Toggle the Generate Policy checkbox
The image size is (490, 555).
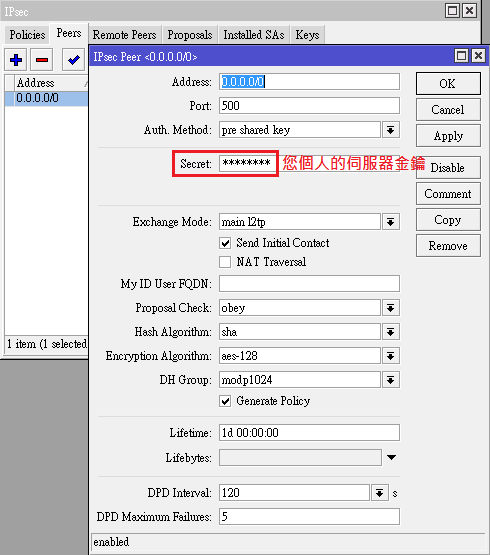pos(225,401)
